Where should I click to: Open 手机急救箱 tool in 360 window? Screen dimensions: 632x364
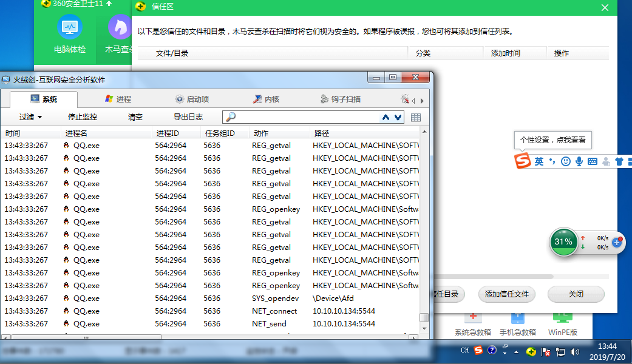pyautogui.click(x=518, y=325)
